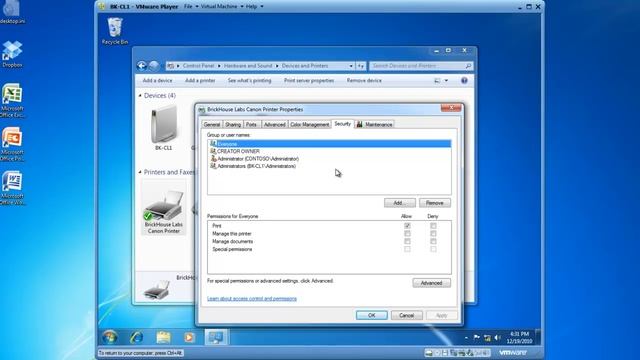Toggle Allow checkbox for Manage documents
The height and width of the screenshot is (360, 640).
click(407, 241)
